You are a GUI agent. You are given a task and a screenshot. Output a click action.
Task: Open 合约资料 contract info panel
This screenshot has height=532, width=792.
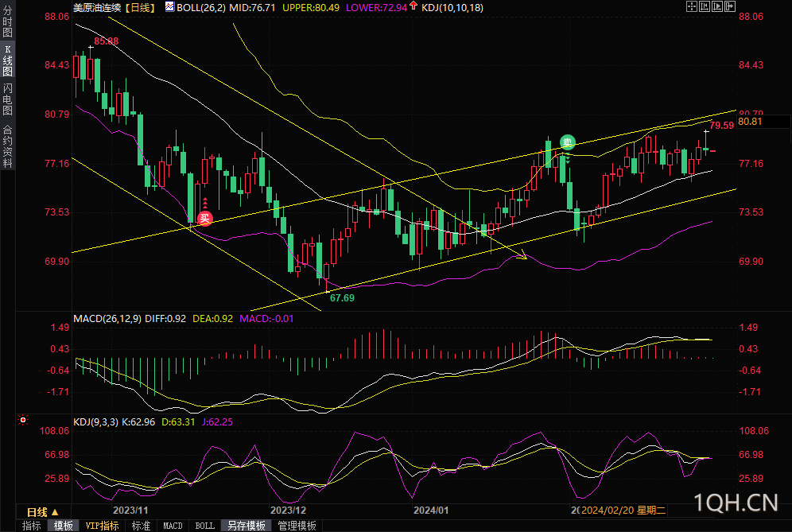(8, 146)
